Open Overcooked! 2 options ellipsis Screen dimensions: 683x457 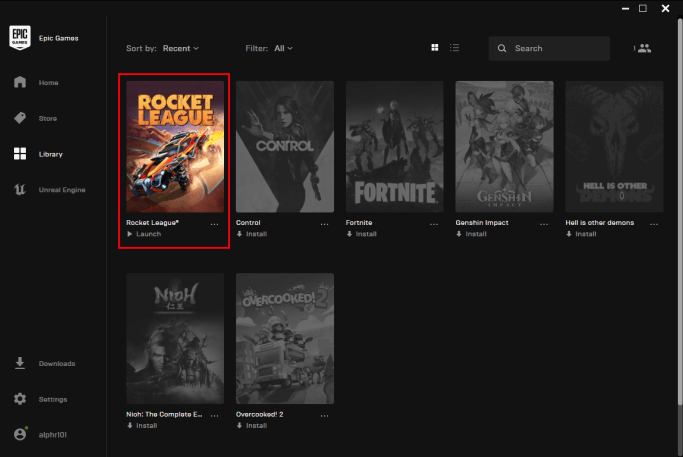click(325, 416)
